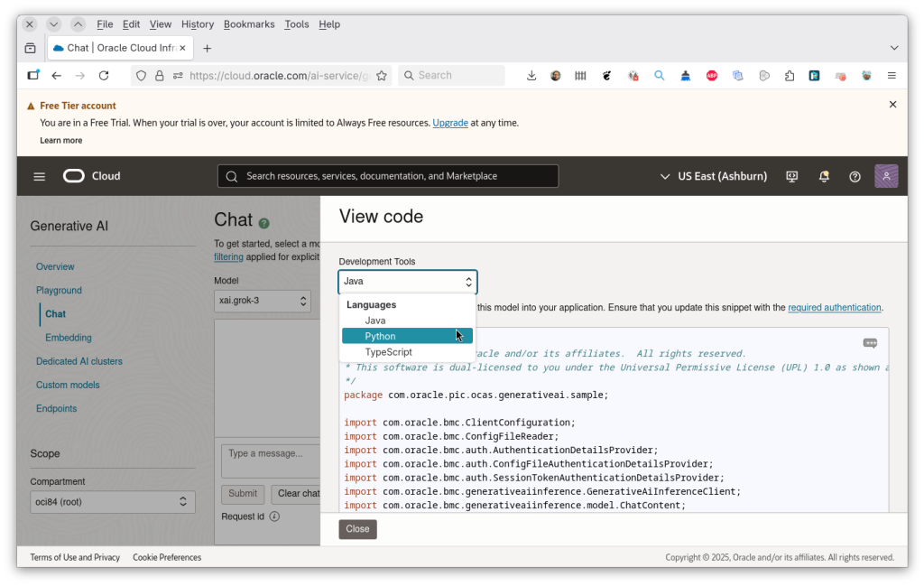Click Cookie Preferences in footer
924x586 pixels.
click(167, 557)
